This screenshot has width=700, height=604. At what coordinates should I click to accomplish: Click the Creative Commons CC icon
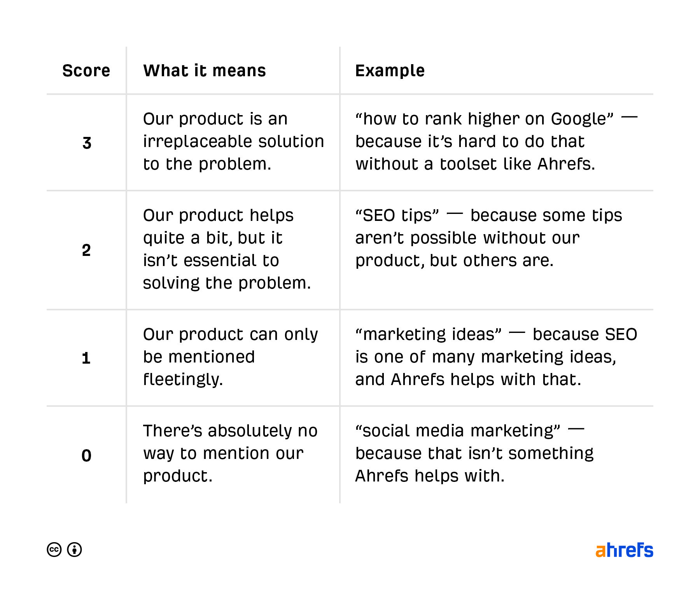pyautogui.click(x=54, y=550)
